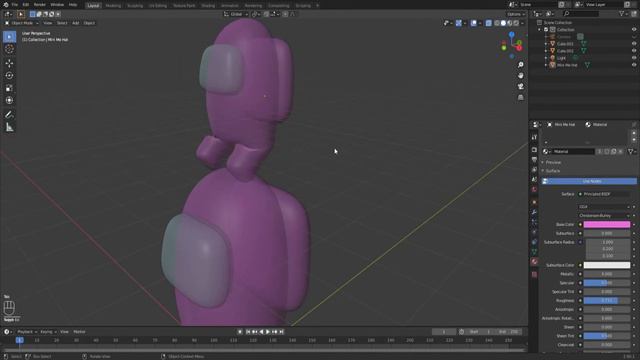Switch perspective/orthographic with grid gizmo

(x=520, y=97)
